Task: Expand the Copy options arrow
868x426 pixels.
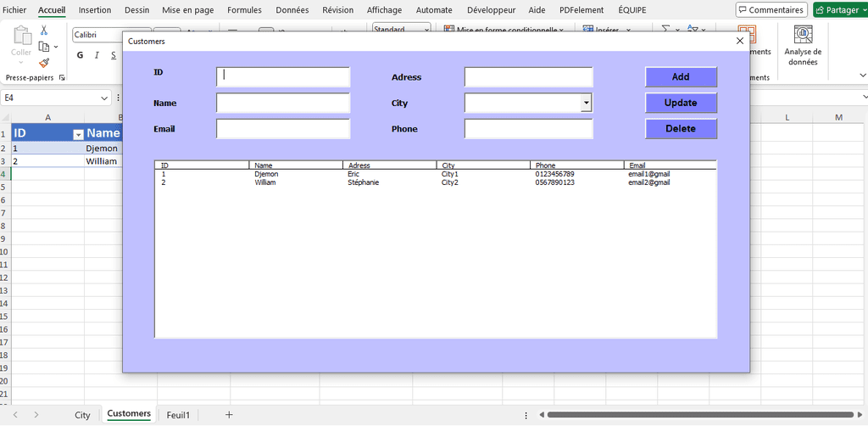Action: [x=56, y=47]
